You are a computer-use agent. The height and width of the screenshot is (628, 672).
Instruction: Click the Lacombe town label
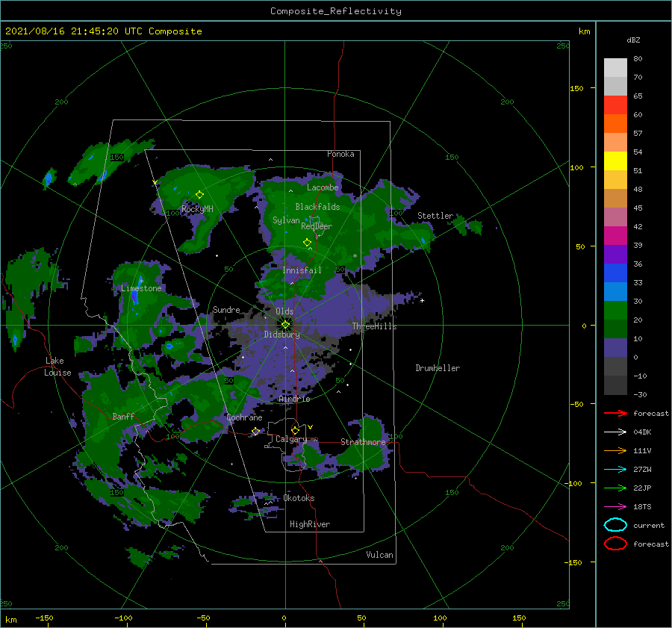323,187
